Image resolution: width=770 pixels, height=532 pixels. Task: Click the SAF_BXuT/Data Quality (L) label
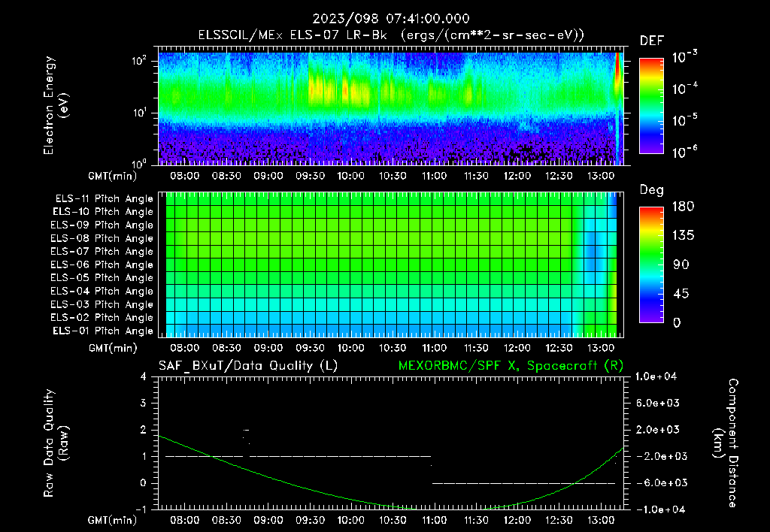pos(248,366)
